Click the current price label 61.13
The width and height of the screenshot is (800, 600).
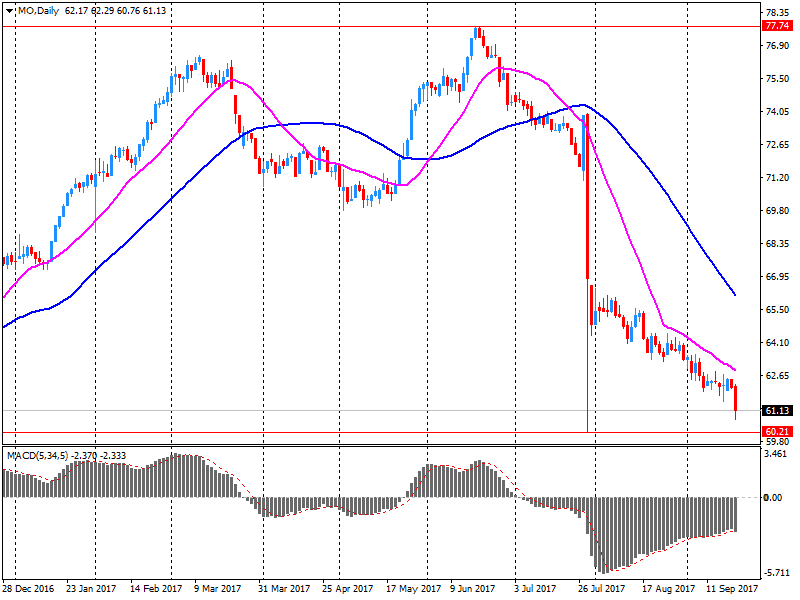coord(777,411)
